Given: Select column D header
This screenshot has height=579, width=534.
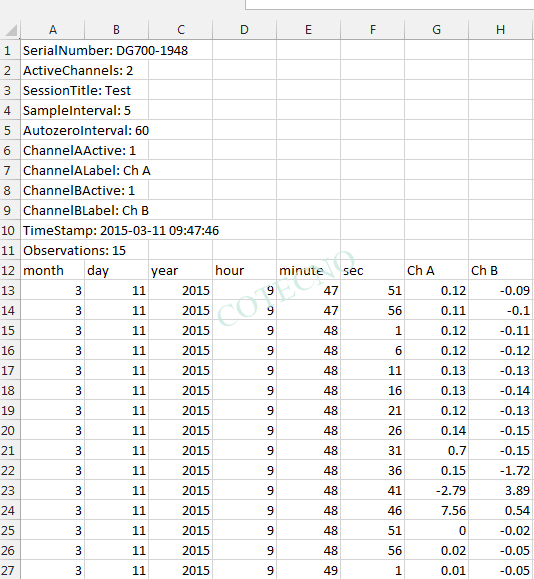Looking at the screenshot, I should (x=244, y=30).
